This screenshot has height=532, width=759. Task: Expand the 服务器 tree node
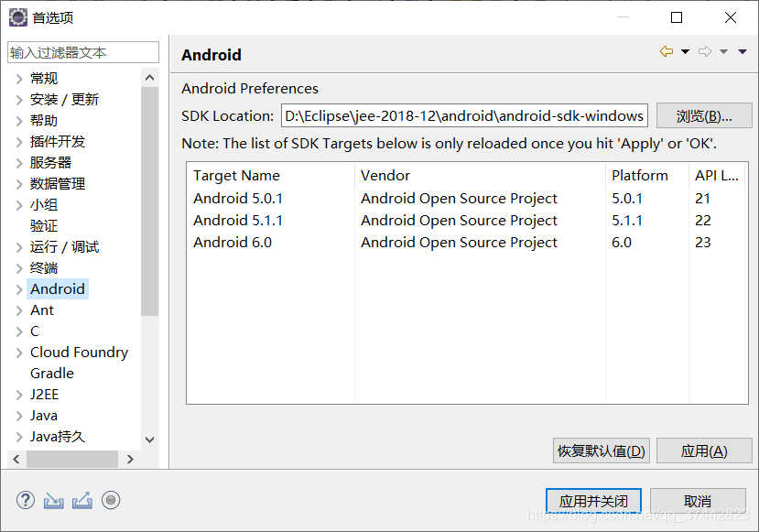tap(19, 163)
